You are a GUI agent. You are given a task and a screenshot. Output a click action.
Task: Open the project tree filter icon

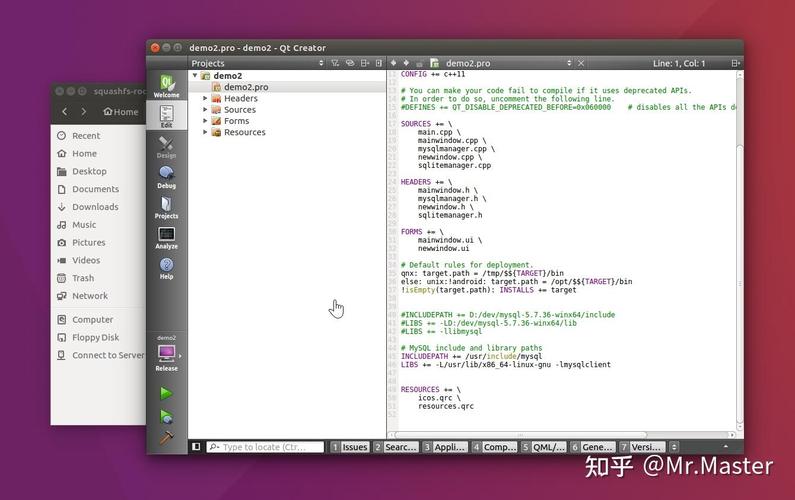[335, 63]
